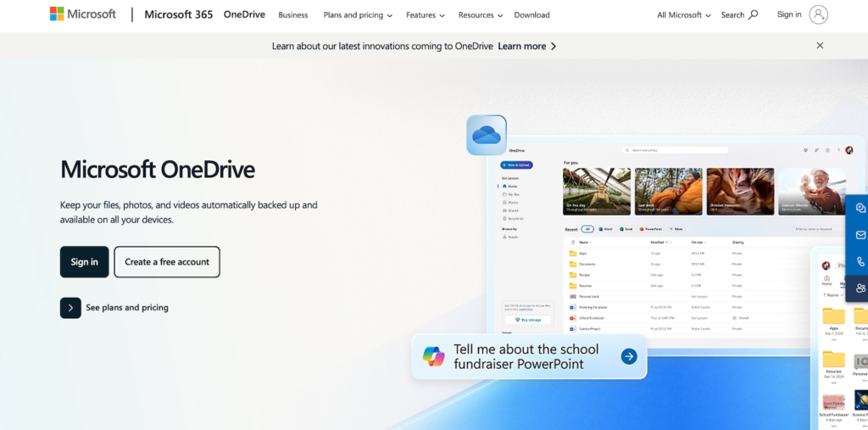The height and width of the screenshot is (430, 868).
Task: Click Create a free account button
Action: 167,262
